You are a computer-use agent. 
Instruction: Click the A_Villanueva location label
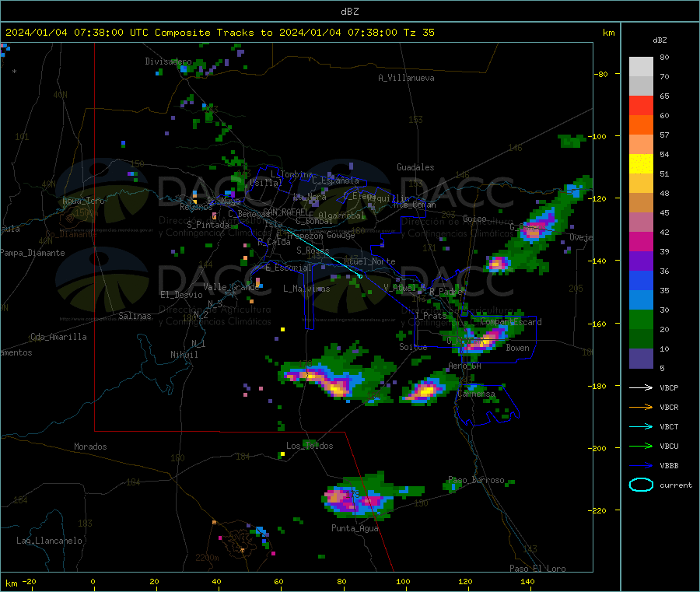[x=406, y=78]
